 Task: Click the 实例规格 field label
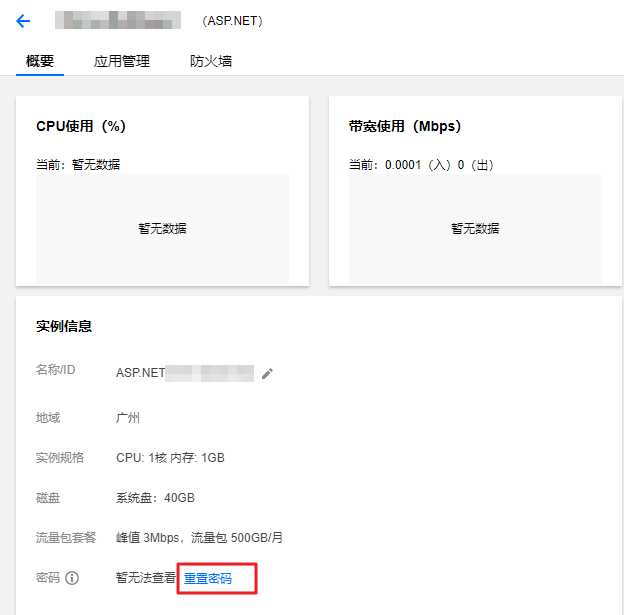pos(60,458)
